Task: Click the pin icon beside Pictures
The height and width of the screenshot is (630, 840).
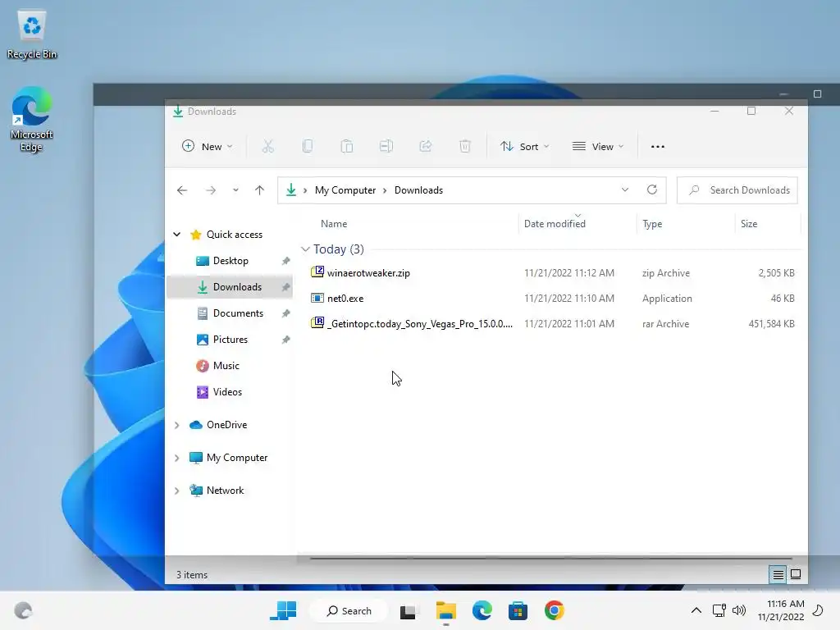Action: pyautogui.click(x=285, y=340)
